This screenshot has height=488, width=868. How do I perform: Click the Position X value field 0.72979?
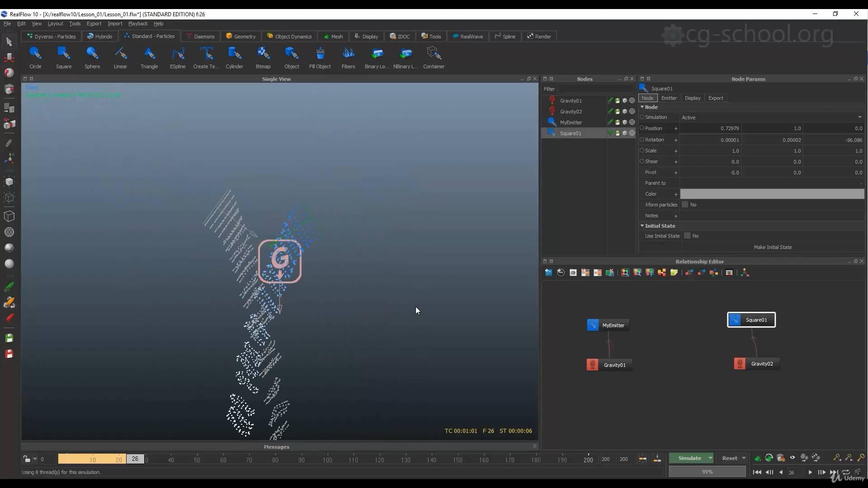pos(710,128)
